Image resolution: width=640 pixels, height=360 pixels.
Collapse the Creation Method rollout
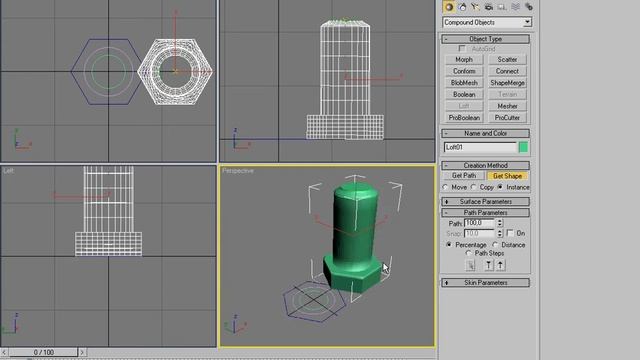coord(486,165)
